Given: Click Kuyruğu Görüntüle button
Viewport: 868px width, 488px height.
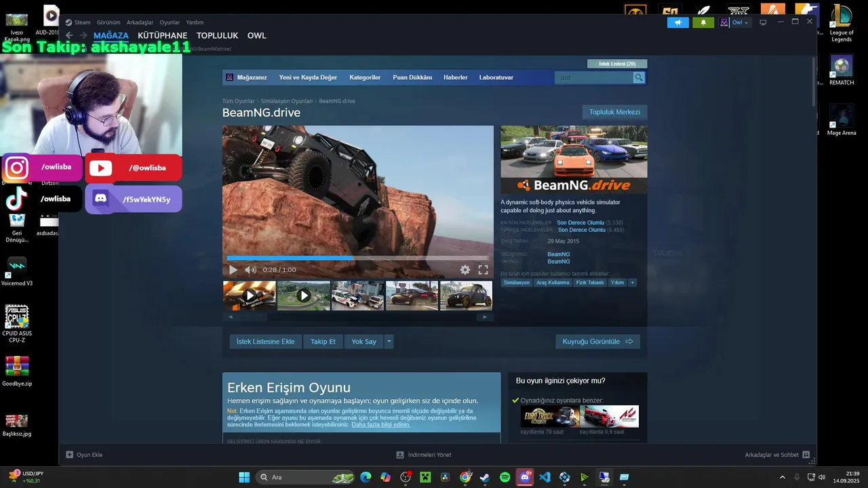Looking at the screenshot, I should coord(597,342).
